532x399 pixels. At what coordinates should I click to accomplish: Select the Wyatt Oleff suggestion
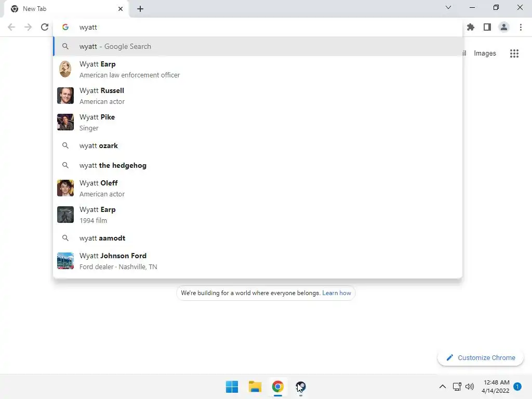click(x=258, y=188)
